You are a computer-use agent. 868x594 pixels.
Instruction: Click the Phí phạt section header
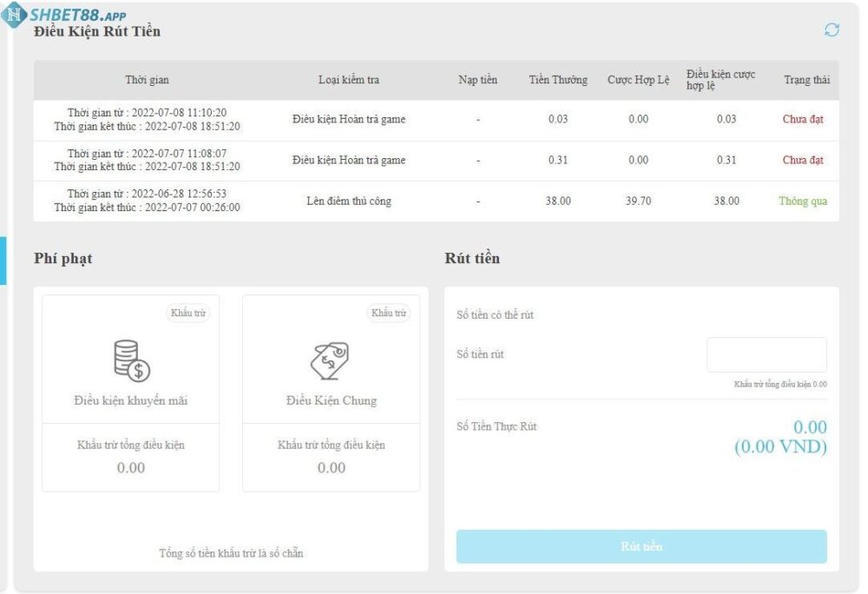[61, 257]
